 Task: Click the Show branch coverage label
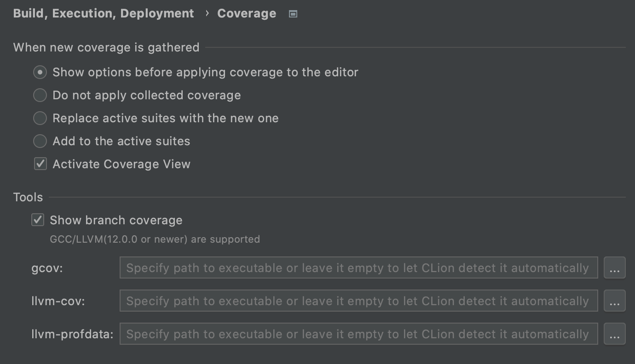pos(116,220)
